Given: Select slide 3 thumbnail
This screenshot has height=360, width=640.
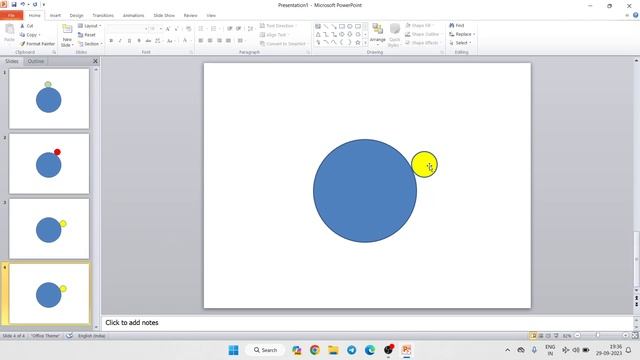Looking at the screenshot, I should point(49,229).
